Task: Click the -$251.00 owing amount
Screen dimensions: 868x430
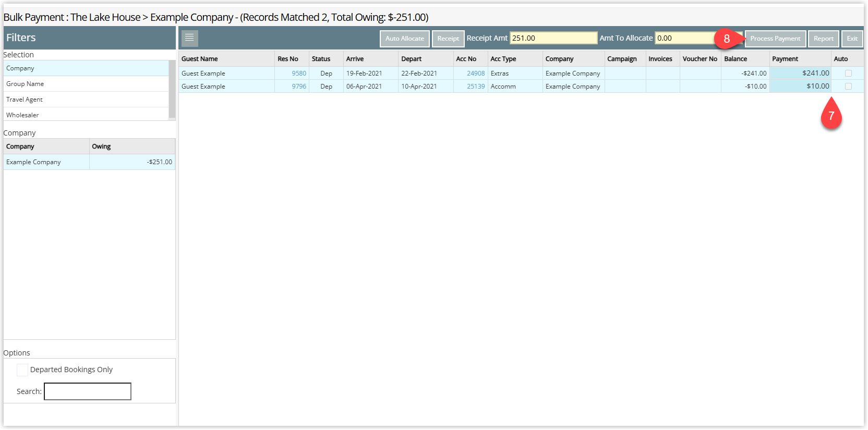Action: pyautogui.click(x=160, y=162)
